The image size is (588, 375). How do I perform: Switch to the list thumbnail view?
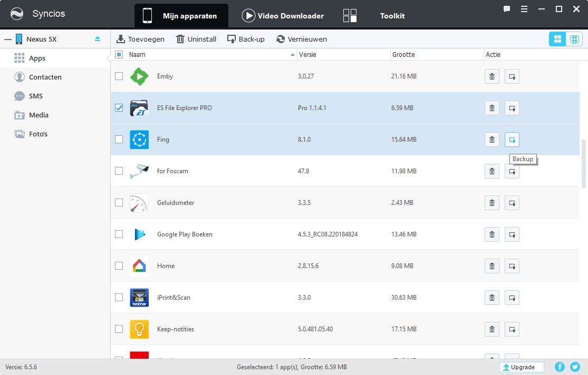[x=574, y=39]
